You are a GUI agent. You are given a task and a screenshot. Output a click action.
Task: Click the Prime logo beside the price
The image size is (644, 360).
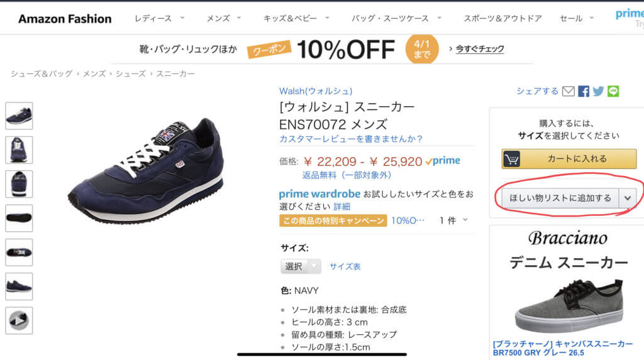pos(443,161)
